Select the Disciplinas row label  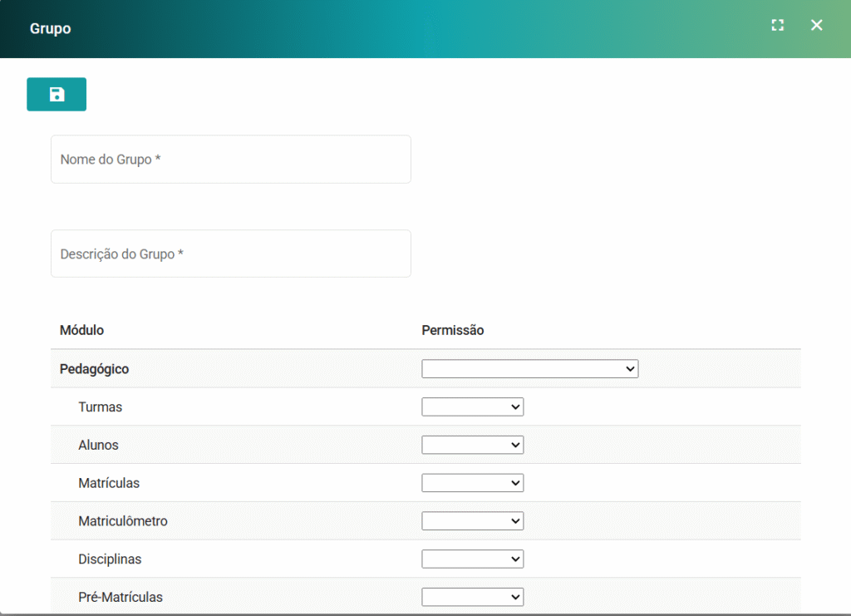coord(110,559)
